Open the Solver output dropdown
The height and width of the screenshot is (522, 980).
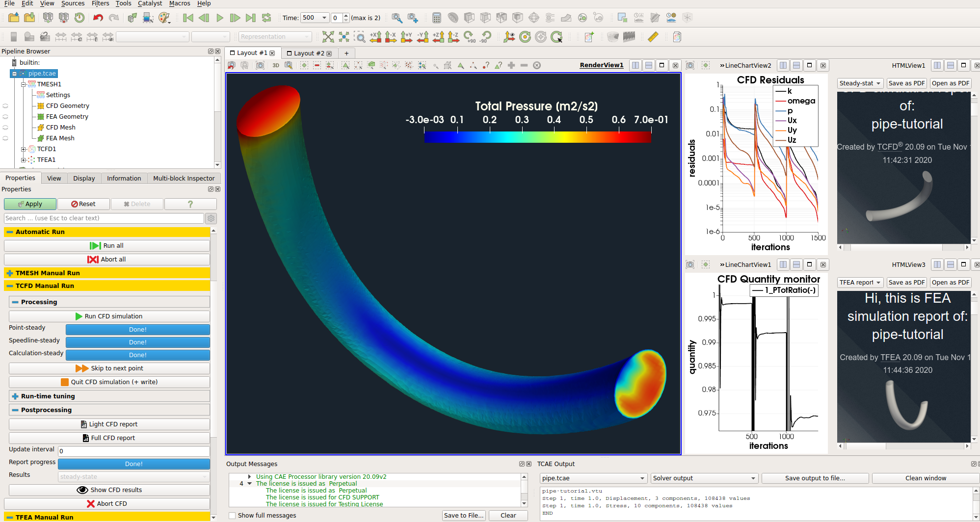pyautogui.click(x=704, y=478)
